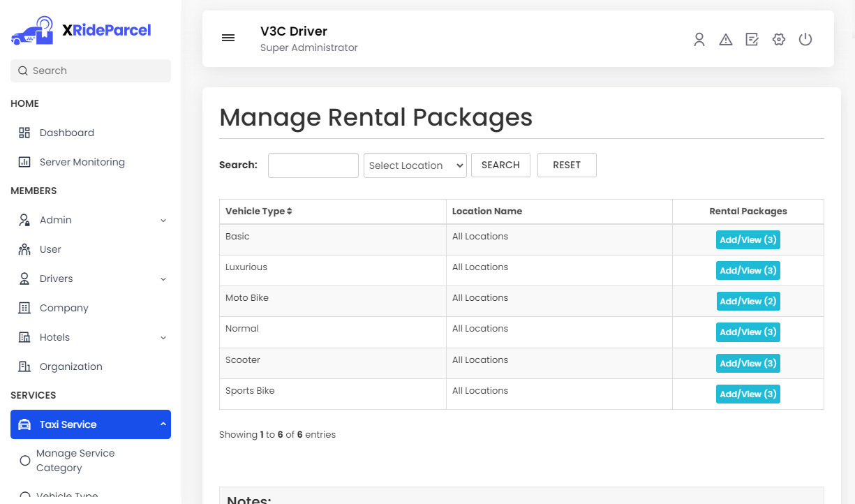Click the hamburger menu icon
Viewport: 855px width, 504px height.
click(228, 38)
